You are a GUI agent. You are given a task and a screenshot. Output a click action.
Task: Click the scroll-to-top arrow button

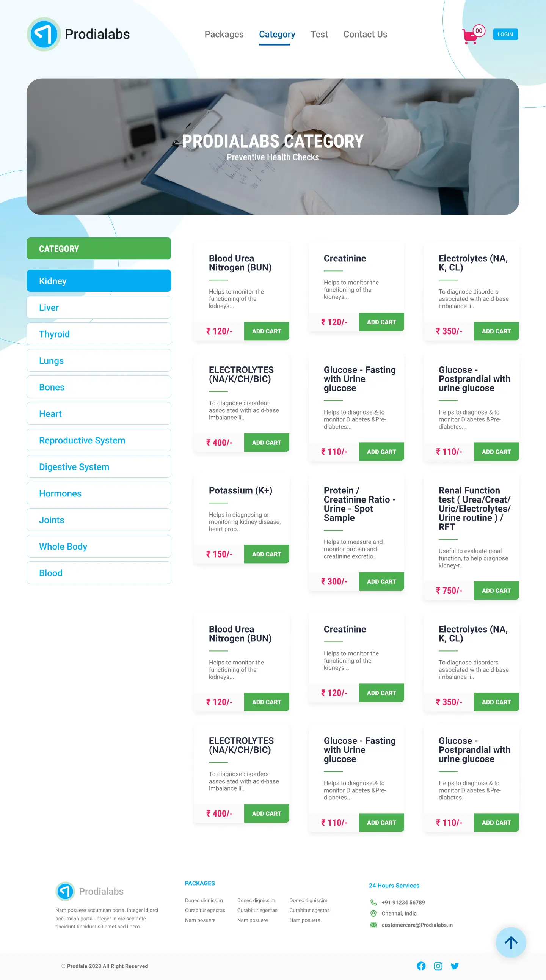pyautogui.click(x=511, y=942)
